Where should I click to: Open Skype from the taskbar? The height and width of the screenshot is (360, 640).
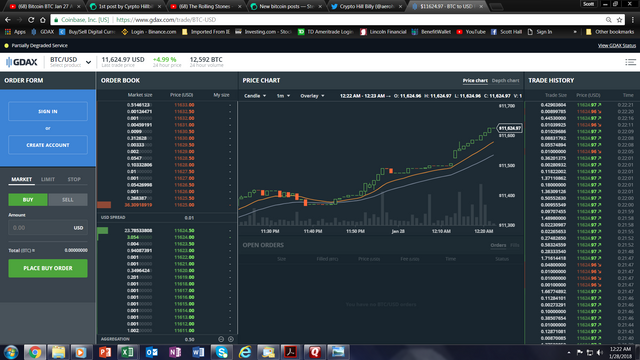click(x=221, y=352)
